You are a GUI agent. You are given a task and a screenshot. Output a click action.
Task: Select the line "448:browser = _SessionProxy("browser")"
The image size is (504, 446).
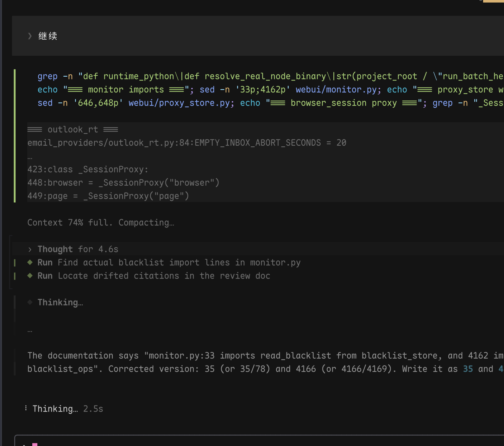(123, 183)
